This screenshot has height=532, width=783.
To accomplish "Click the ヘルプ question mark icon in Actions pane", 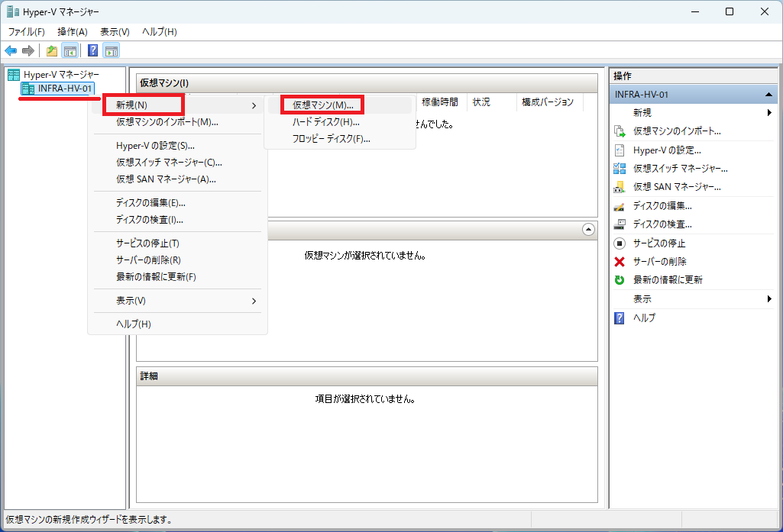I will click(x=620, y=318).
